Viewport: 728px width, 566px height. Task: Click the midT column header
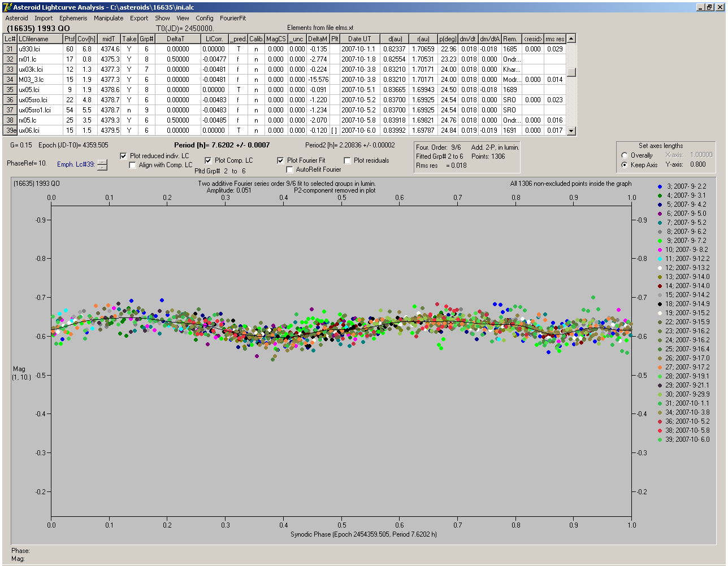tap(110, 39)
